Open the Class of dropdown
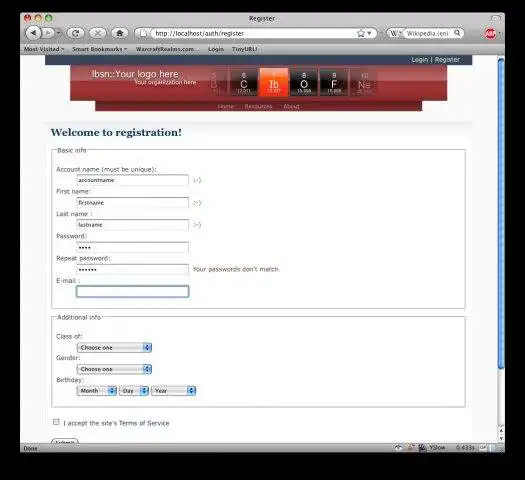The height and width of the screenshot is (480, 525). click(114, 347)
